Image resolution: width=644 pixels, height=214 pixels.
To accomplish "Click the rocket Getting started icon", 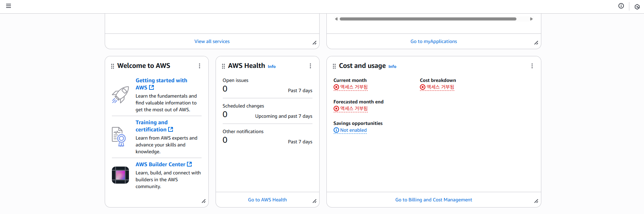I will [x=120, y=95].
